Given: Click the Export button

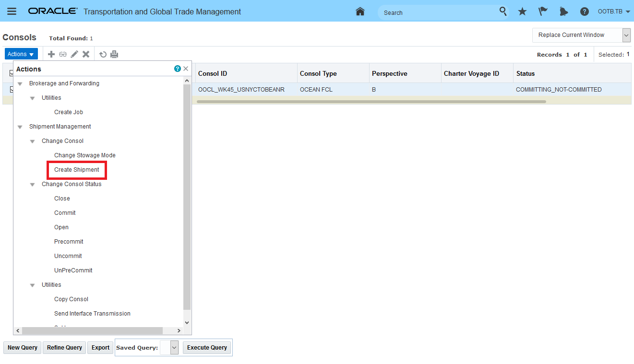Looking at the screenshot, I should [x=101, y=348].
